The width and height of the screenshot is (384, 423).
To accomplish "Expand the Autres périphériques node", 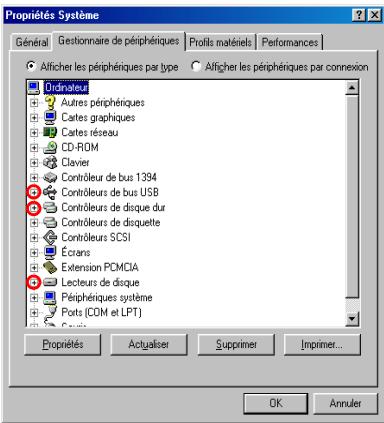I will click(34, 103).
